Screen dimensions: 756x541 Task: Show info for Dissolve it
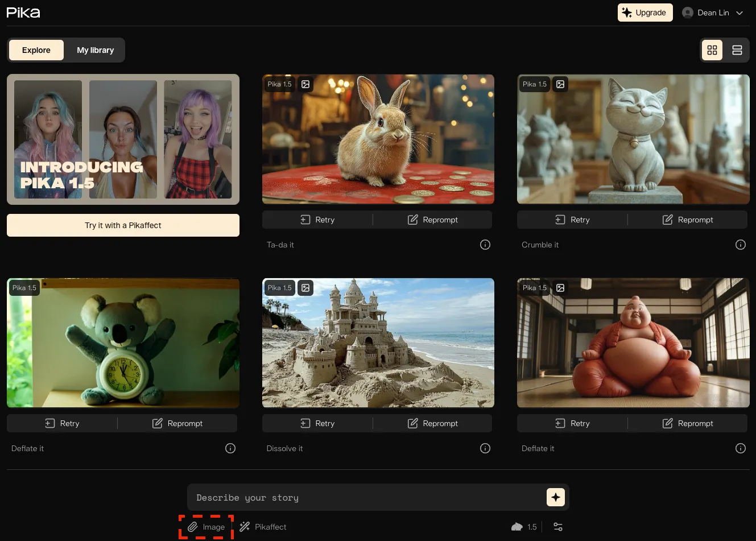[485, 448]
